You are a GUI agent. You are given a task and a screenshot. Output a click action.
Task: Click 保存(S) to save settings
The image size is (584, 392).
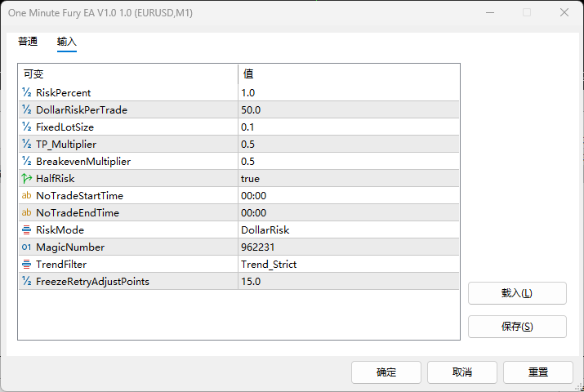516,327
